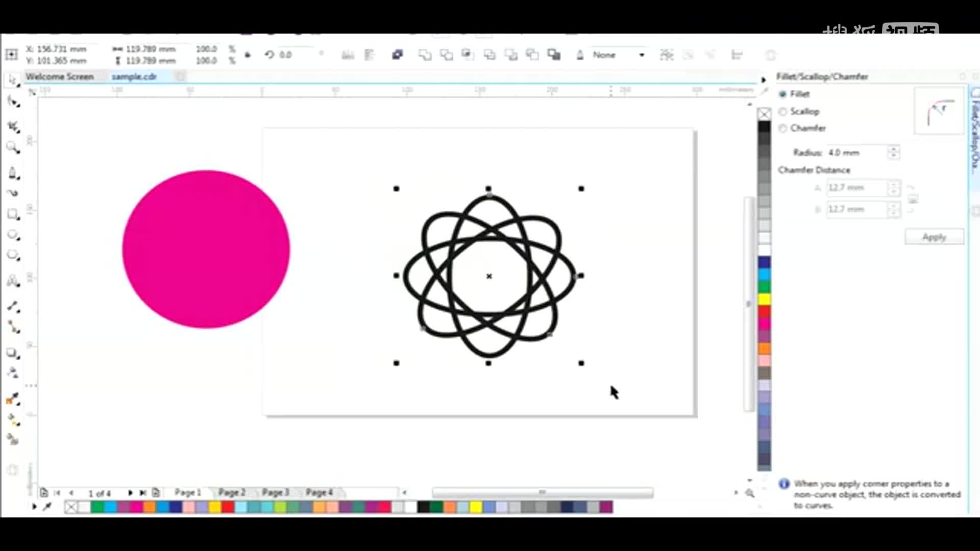The height and width of the screenshot is (551, 980).
Task: Jump to the last page arrow
Action: pos(143,493)
